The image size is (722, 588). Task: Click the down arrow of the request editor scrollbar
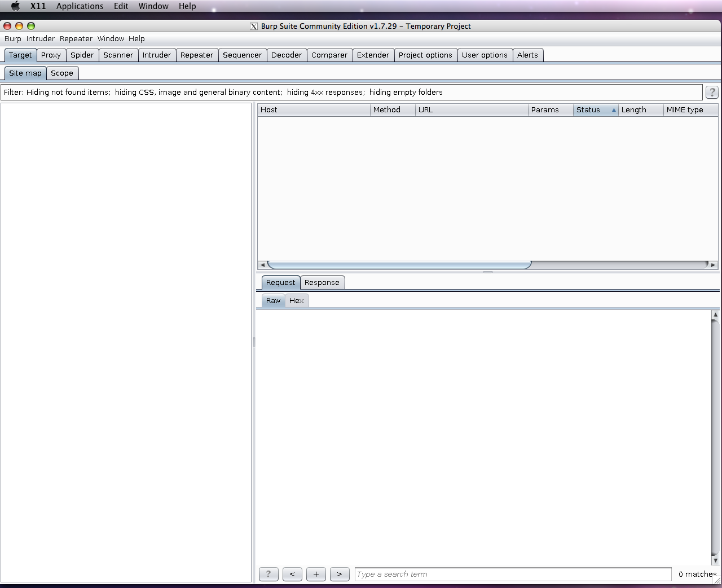click(x=716, y=560)
